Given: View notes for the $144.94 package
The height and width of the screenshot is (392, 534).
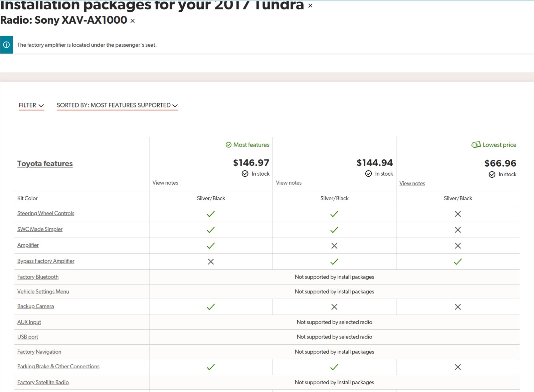Looking at the screenshot, I should [289, 183].
